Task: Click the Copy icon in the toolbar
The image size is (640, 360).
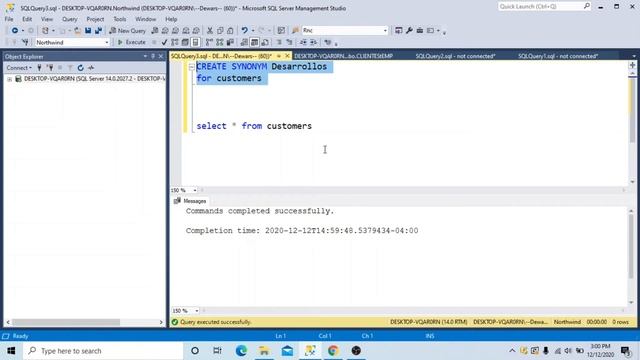Action: pyautogui.click(x=220, y=31)
